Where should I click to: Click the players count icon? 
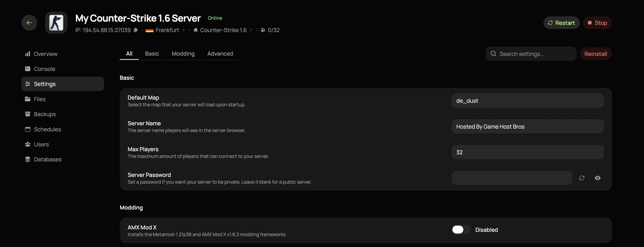pos(263,30)
